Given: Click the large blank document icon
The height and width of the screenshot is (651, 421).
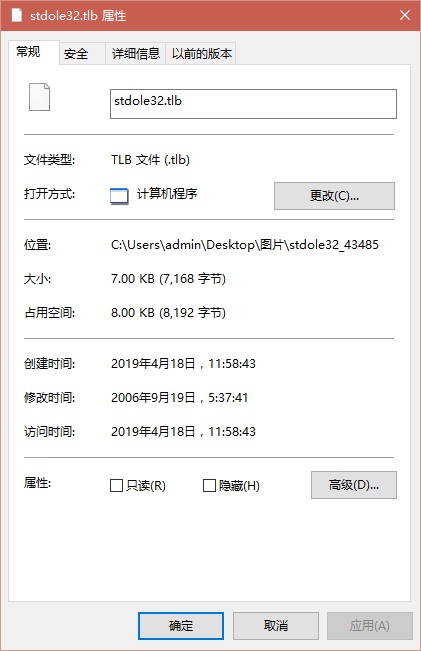Looking at the screenshot, I should point(39,97).
